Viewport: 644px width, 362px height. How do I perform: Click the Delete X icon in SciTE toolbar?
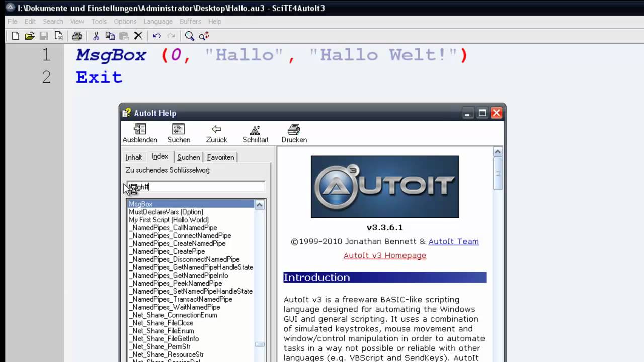[x=138, y=36]
